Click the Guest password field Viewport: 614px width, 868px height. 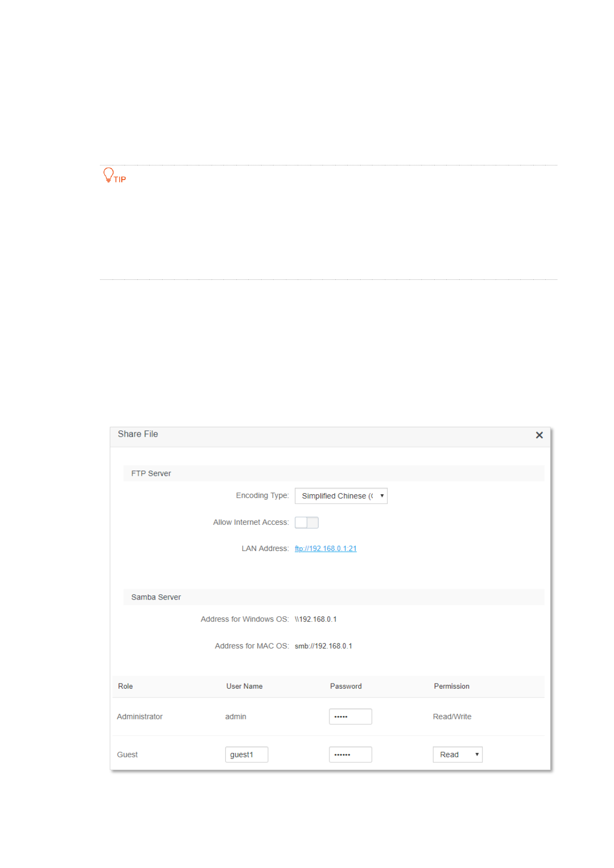tap(350, 755)
